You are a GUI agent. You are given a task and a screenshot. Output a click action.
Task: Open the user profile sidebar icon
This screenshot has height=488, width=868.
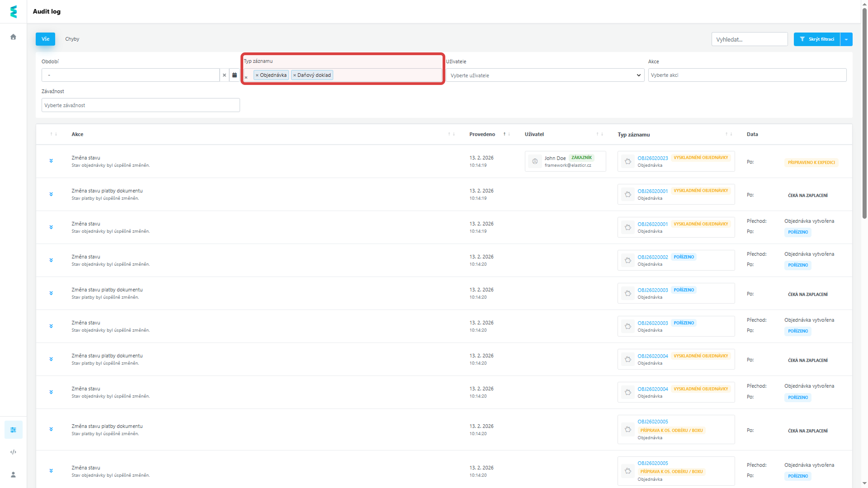point(13,474)
